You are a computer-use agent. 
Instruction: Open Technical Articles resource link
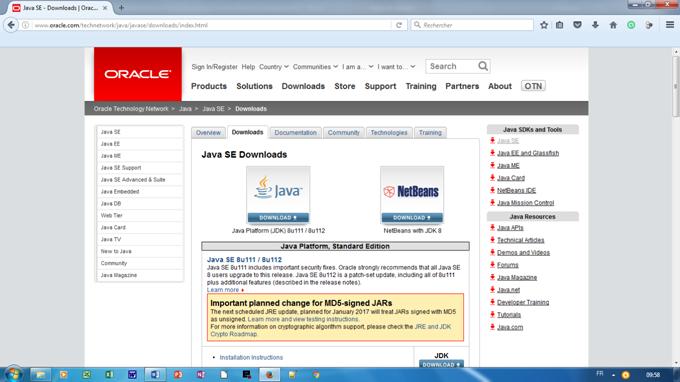coord(520,240)
